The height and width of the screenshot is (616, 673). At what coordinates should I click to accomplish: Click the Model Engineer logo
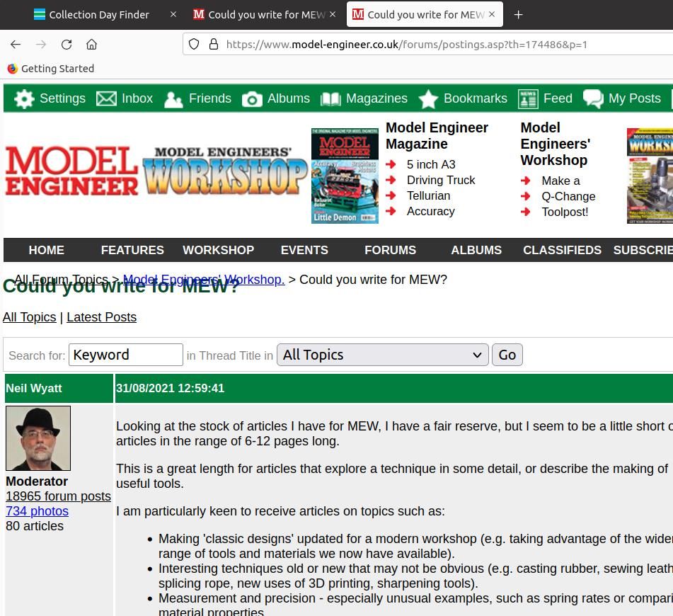[71, 171]
